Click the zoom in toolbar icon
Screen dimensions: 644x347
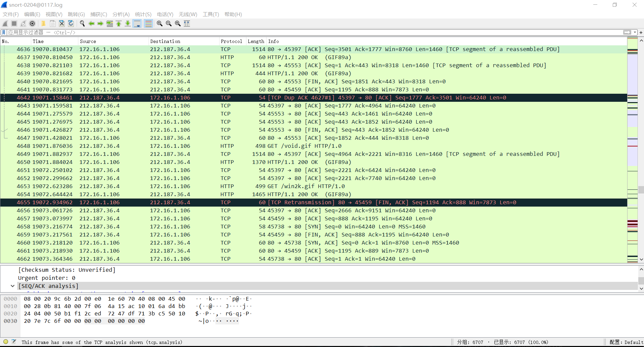160,24
